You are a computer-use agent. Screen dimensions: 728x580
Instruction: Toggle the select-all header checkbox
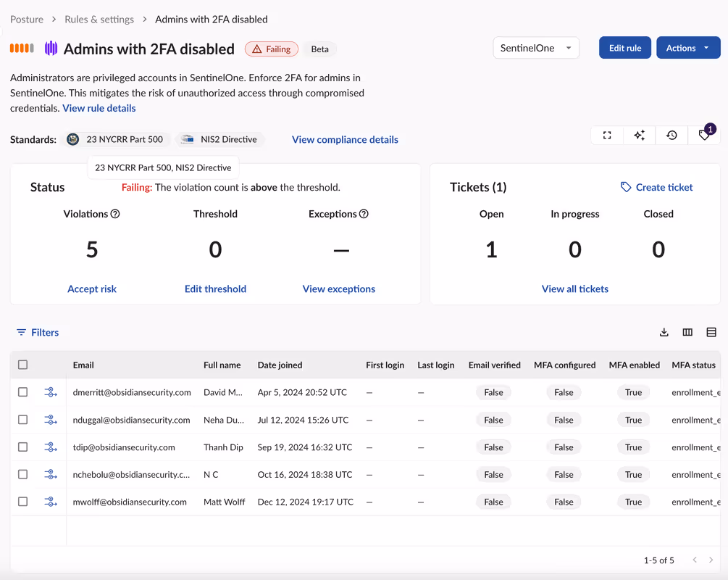[22, 365]
